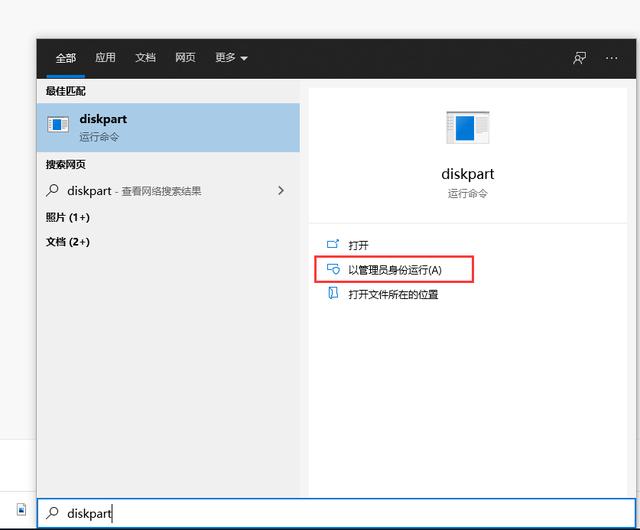Click 运行命令 label under preview title
The height and width of the screenshot is (530, 640).
(x=468, y=194)
